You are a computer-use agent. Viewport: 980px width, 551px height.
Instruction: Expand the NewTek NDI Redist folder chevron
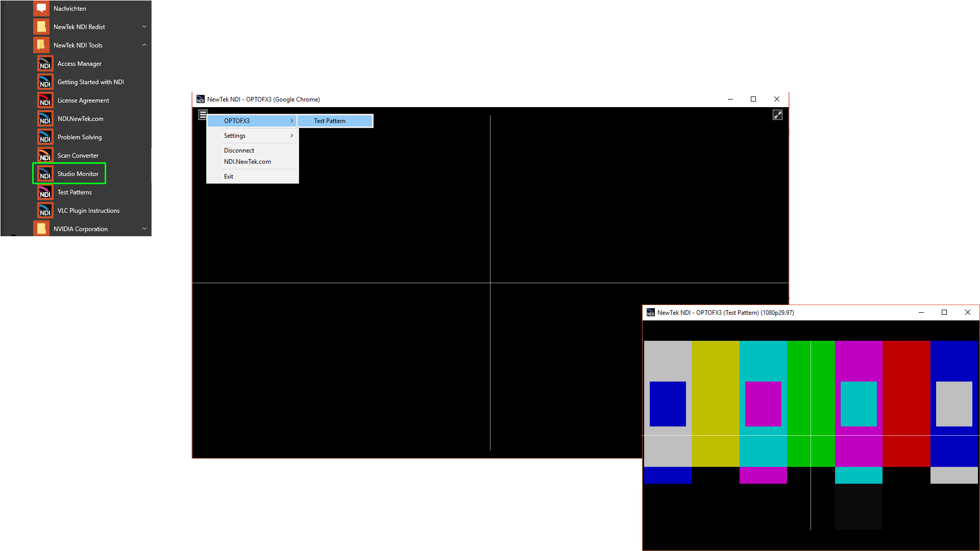144,27
